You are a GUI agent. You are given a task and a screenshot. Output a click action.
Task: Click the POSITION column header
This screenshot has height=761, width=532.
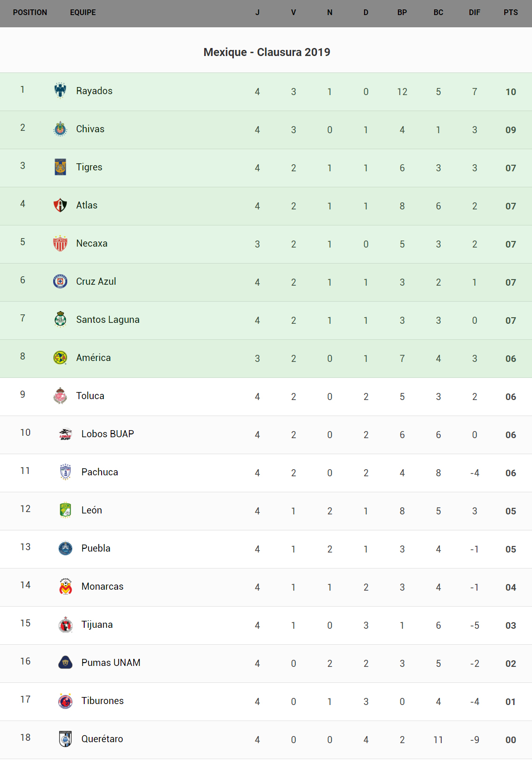pyautogui.click(x=30, y=13)
